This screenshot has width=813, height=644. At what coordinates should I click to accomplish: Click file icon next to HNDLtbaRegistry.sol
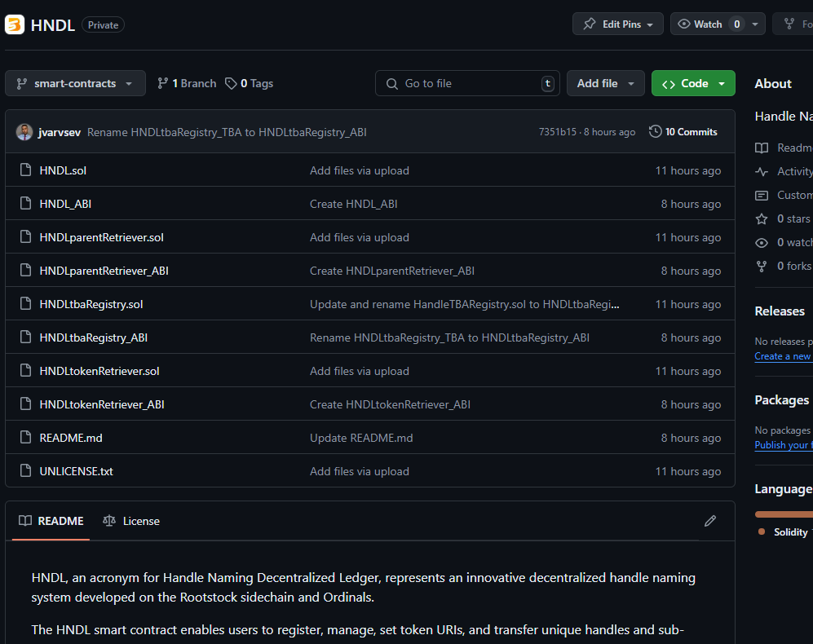(25, 303)
